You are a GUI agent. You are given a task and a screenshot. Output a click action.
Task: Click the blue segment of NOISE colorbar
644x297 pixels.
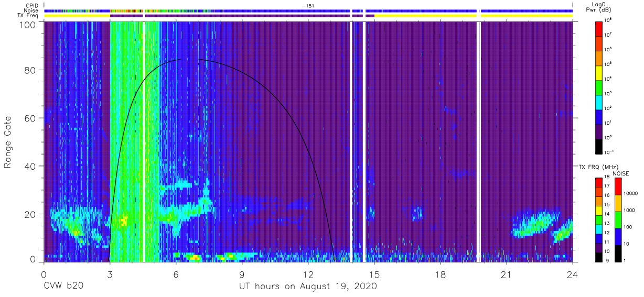pyautogui.click(x=617, y=236)
